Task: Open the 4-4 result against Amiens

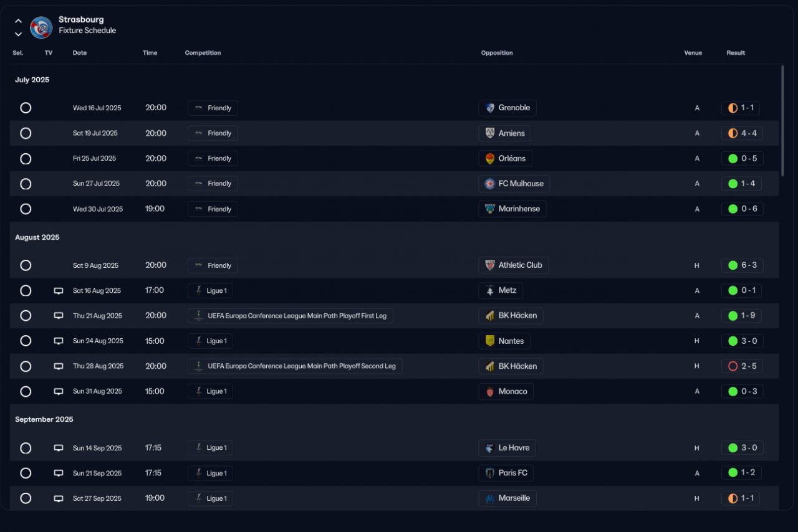Action: (x=742, y=133)
